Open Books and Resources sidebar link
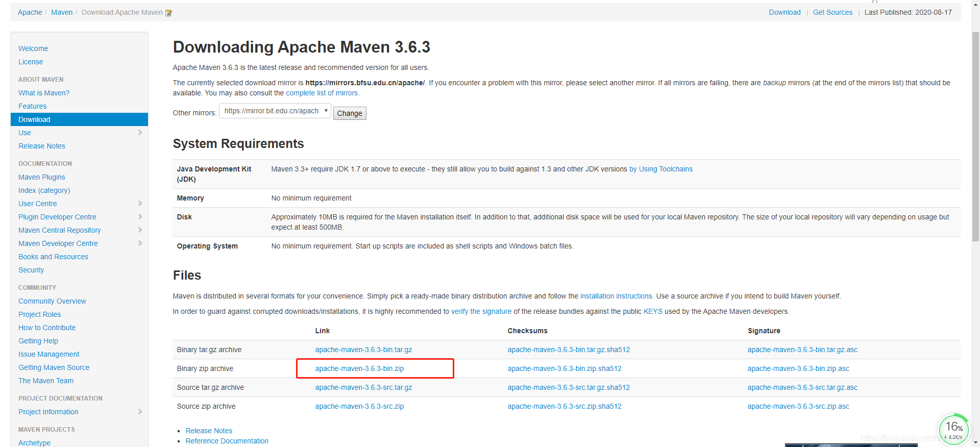The image size is (980, 447). (53, 257)
